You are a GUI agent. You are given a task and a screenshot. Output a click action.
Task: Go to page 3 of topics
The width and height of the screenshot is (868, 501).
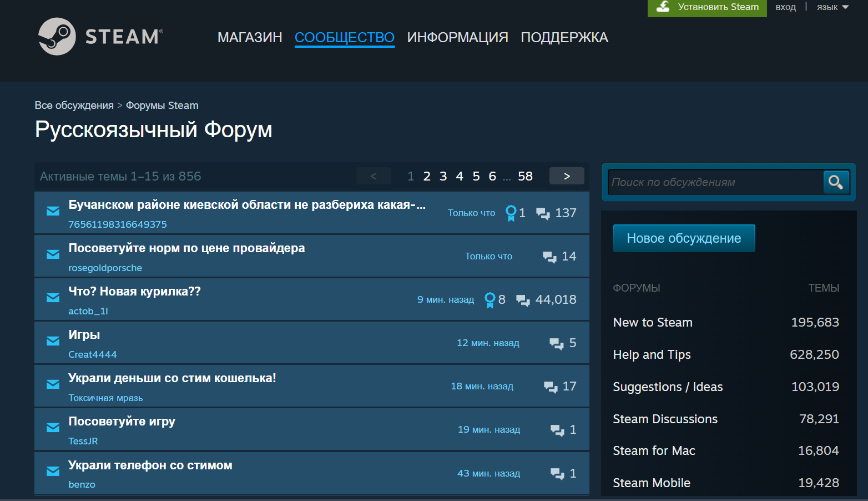(443, 176)
